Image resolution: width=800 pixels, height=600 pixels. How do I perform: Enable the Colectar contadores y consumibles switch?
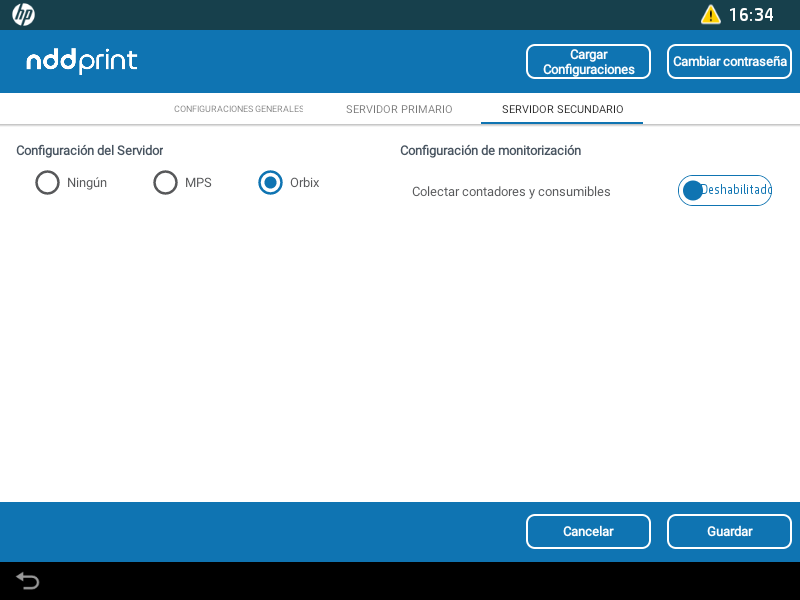(x=724, y=190)
